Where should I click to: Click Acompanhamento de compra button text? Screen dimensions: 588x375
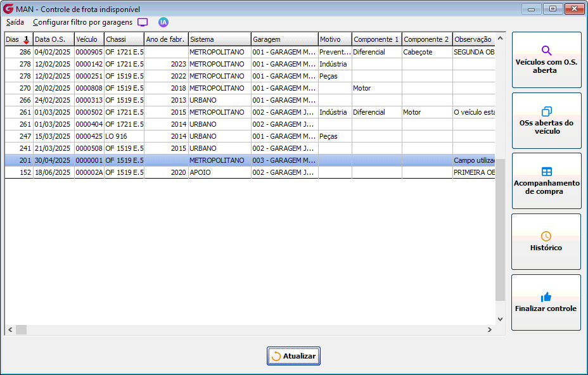tap(546, 187)
